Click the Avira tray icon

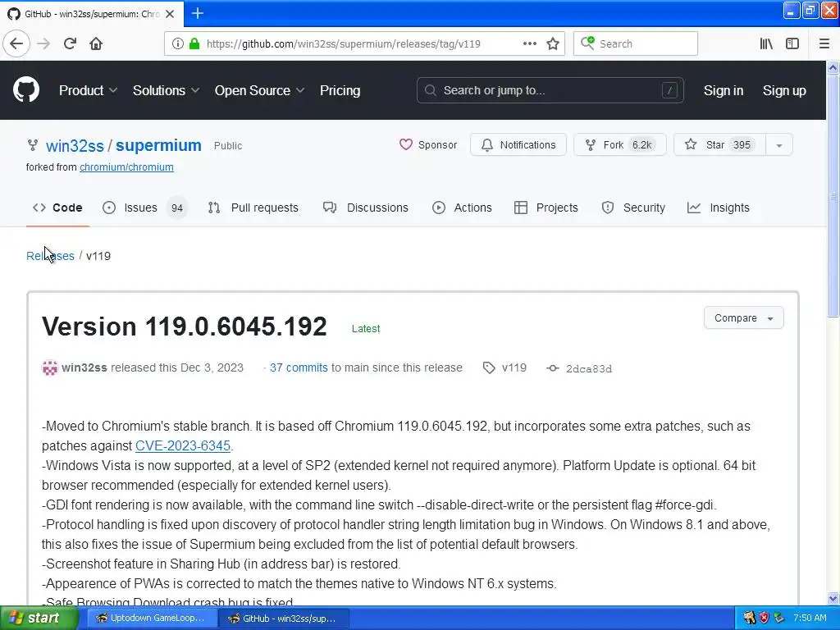(749, 618)
